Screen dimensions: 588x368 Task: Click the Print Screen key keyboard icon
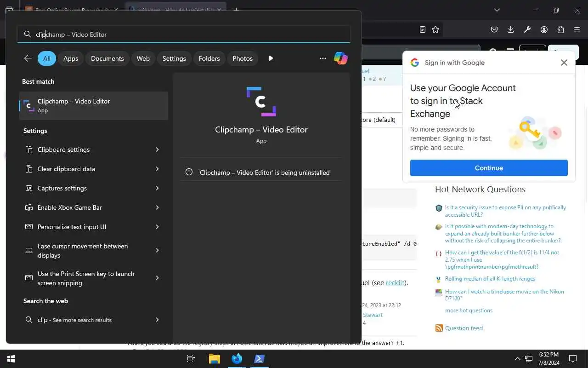29,278
